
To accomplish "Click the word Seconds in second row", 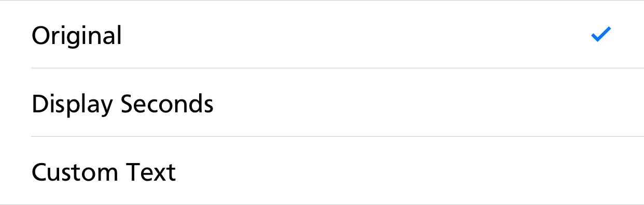I will [x=167, y=104].
